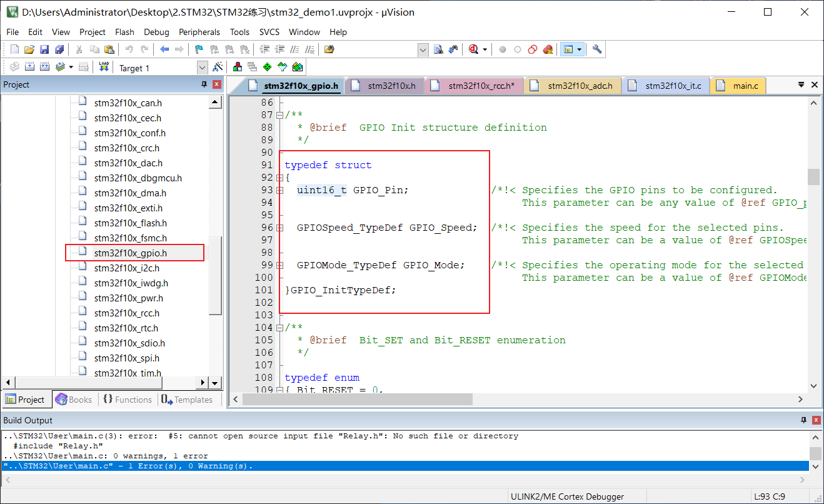Select stm32f10x_exti.h in the project tree
824x504 pixels.
coord(128,208)
